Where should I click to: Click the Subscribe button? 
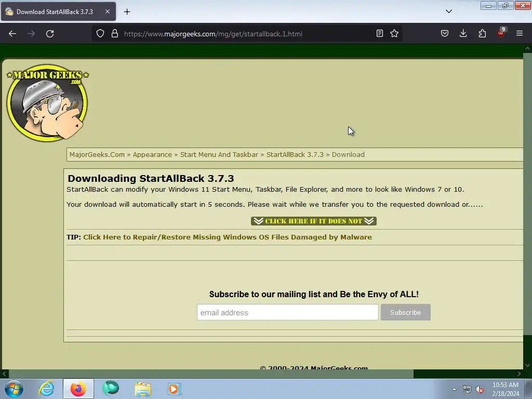(405, 312)
